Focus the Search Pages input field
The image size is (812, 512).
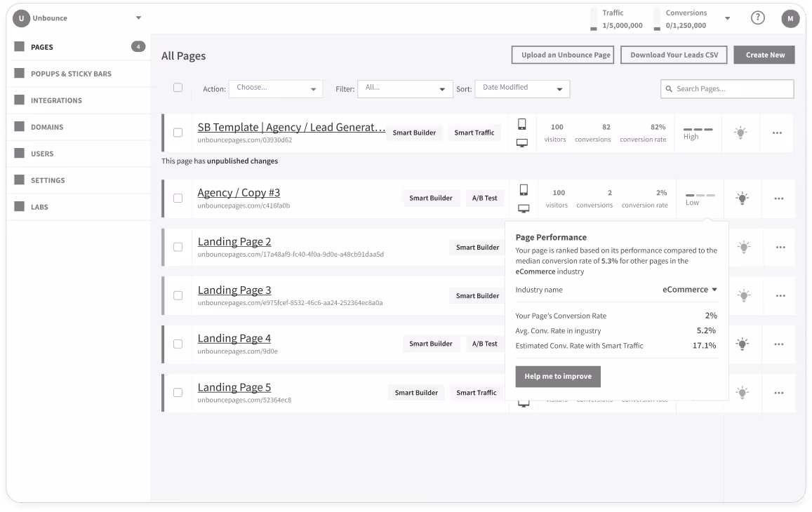(727, 89)
